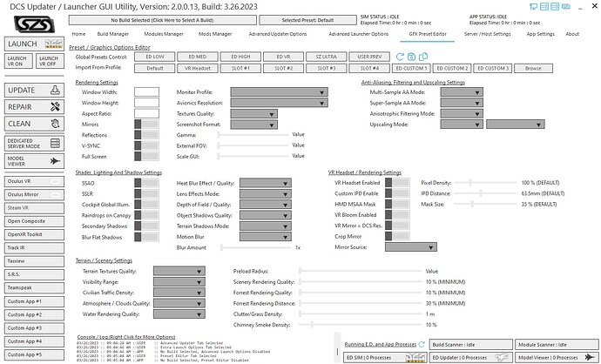This screenshot has width=601, height=364.
Task: Click the save preset icon
Action: pos(411,57)
